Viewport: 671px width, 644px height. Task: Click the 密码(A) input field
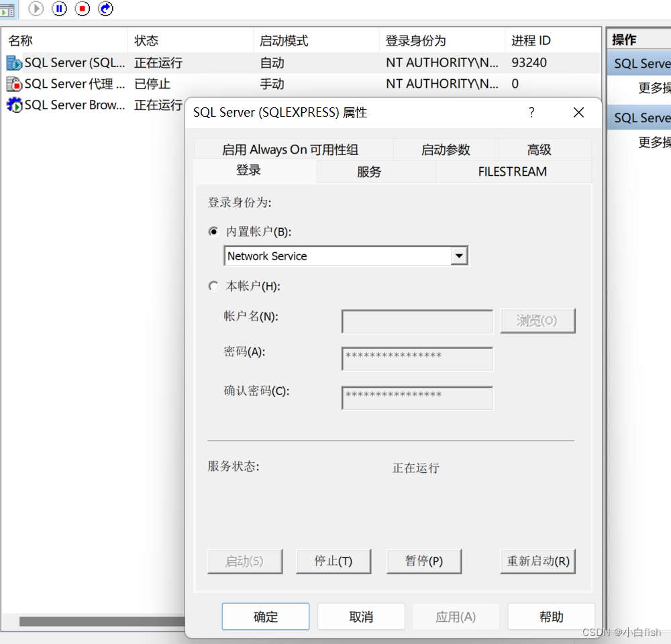click(417, 359)
